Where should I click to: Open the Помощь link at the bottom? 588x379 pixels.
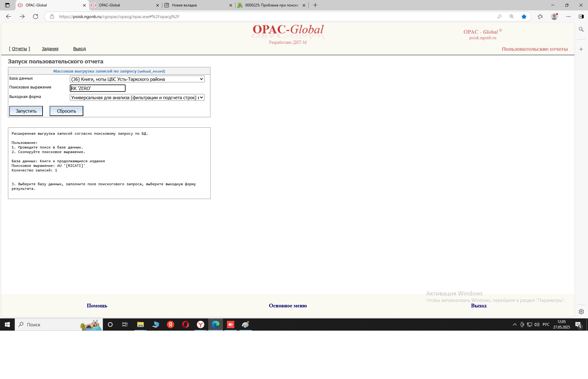coord(97,306)
